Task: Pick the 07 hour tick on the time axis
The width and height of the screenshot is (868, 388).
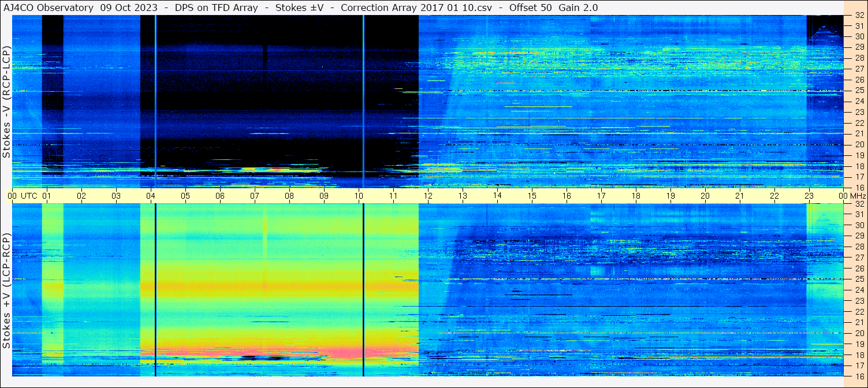Action: (255, 196)
